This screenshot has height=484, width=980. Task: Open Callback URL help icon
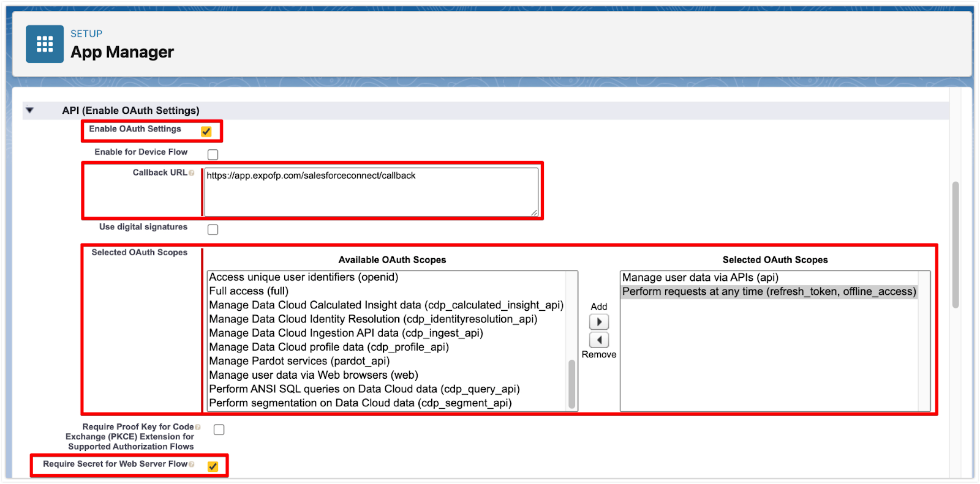[192, 173]
